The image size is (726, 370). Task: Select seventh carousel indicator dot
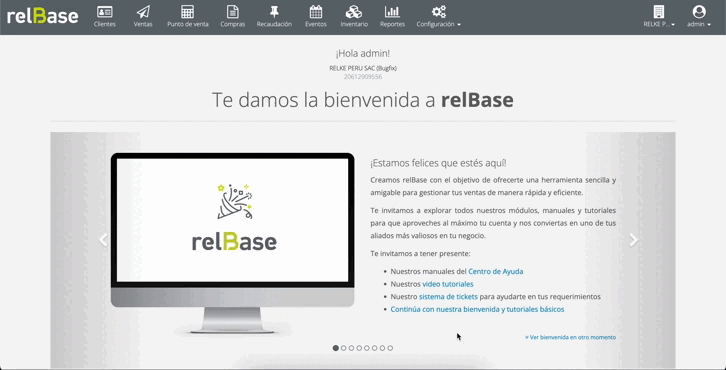click(382, 348)
